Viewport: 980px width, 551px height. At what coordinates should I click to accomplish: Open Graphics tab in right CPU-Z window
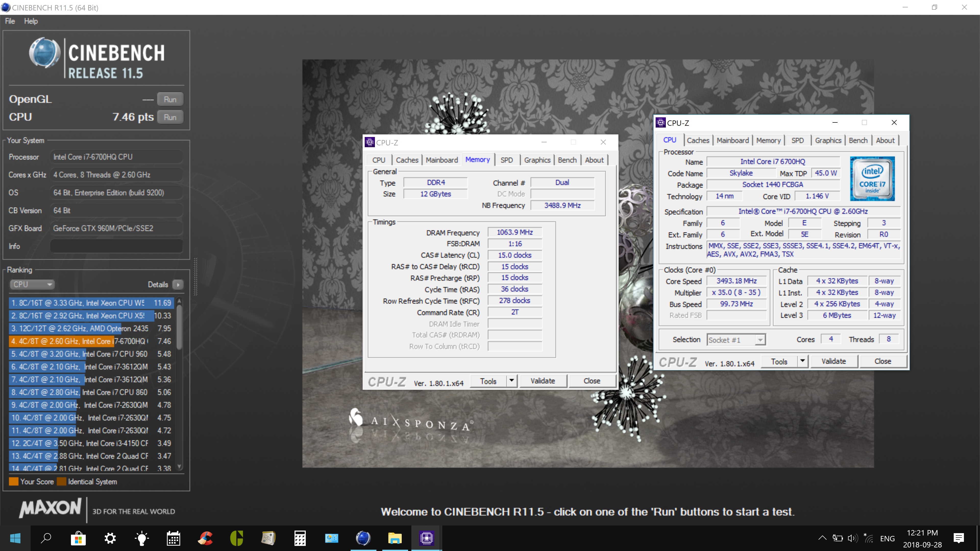coord(828,140)
